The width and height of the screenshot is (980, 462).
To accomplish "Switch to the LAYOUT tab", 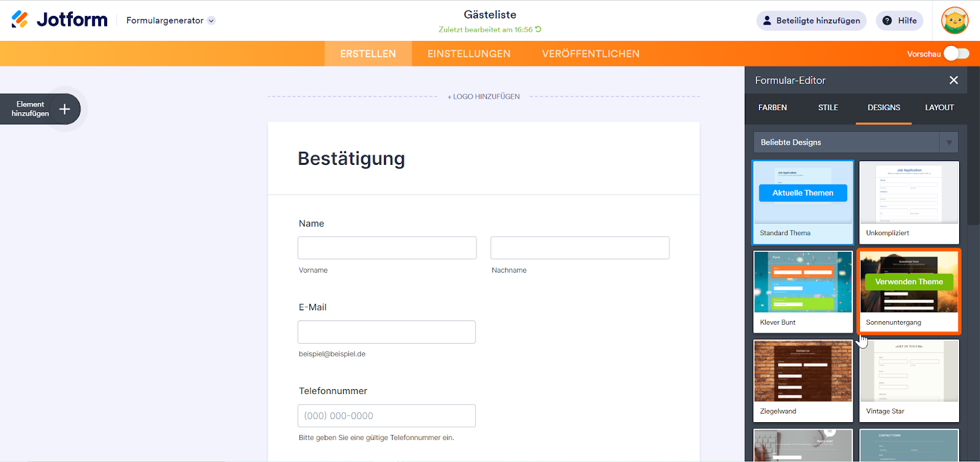I will (x=939, y=108).
